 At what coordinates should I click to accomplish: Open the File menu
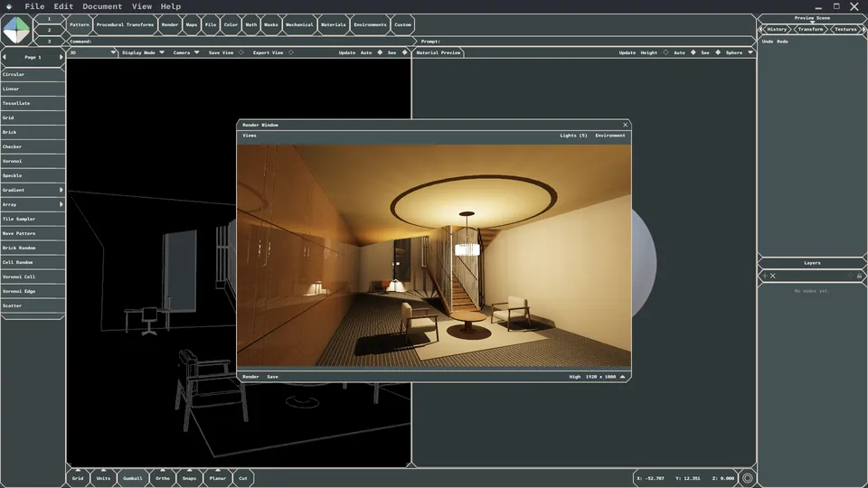(x=34, y=6)
